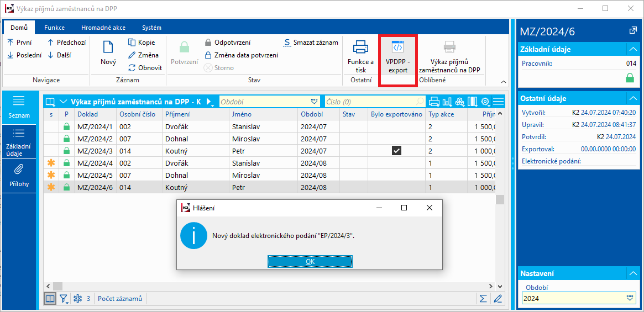This screenshot has height=312, width=644.
Task: Click the horizontal scrollbar's right arrow under the table
Action: [490, 285]
